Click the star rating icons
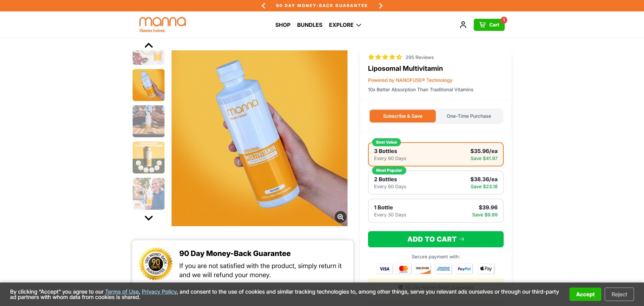Viewport: 644px width, 306px height. click(x=385, y=57)
